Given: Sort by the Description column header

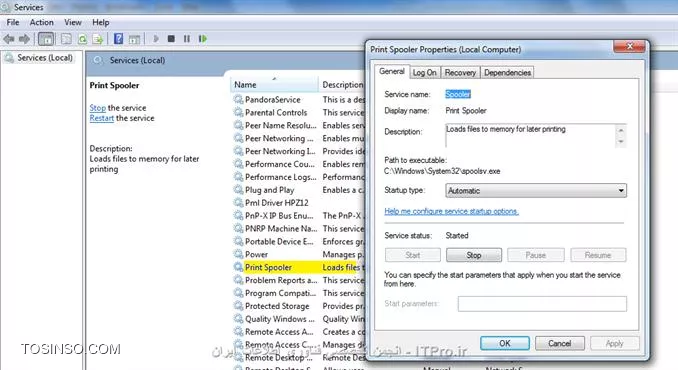Looking at the screenshot, I should (342, 85).
